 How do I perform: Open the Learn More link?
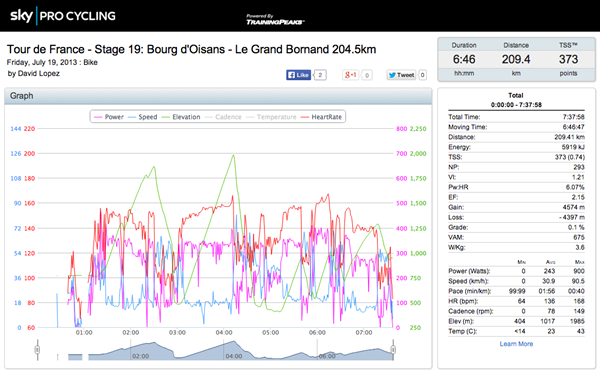pos(516,344)
